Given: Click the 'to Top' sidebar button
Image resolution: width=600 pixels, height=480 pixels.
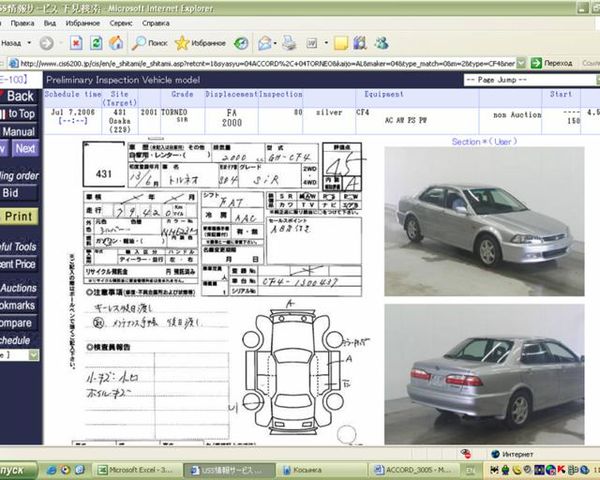Looking at the screenshot, I should pos(19,114).
